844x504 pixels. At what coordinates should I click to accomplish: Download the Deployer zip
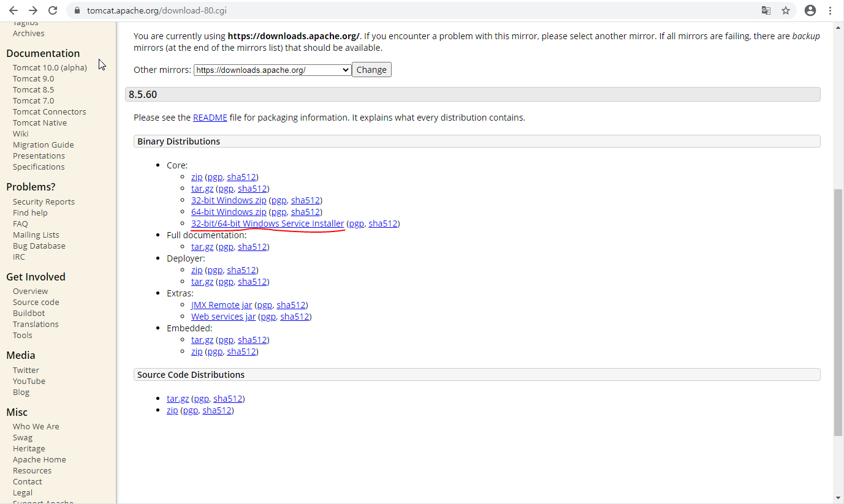(x=197, y=270)
